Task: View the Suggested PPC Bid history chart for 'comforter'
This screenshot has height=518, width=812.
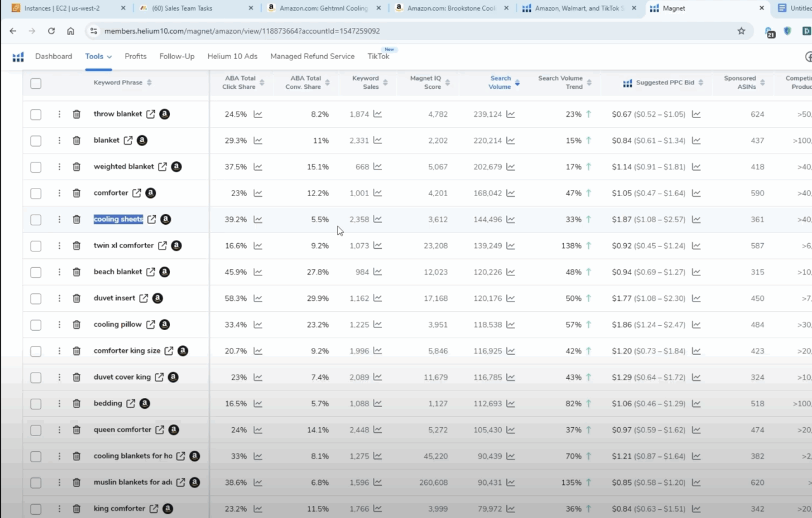Action: (x=697, y=193)
